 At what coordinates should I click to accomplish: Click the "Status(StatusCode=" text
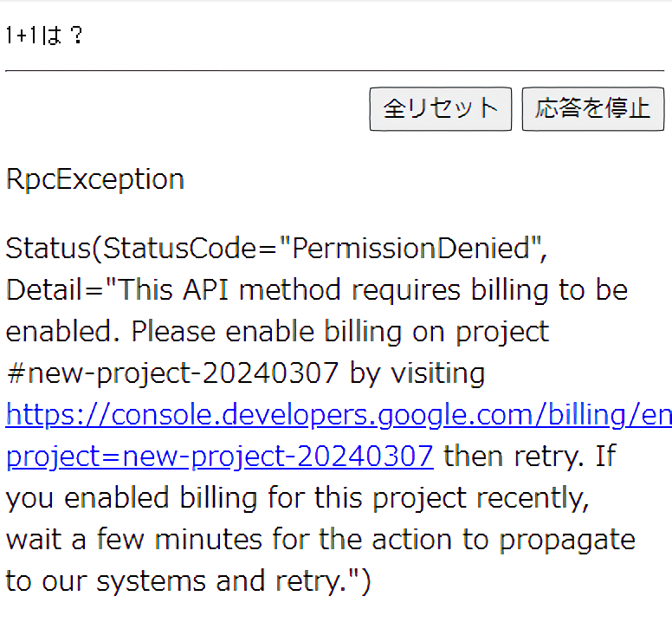coord(140,249)
